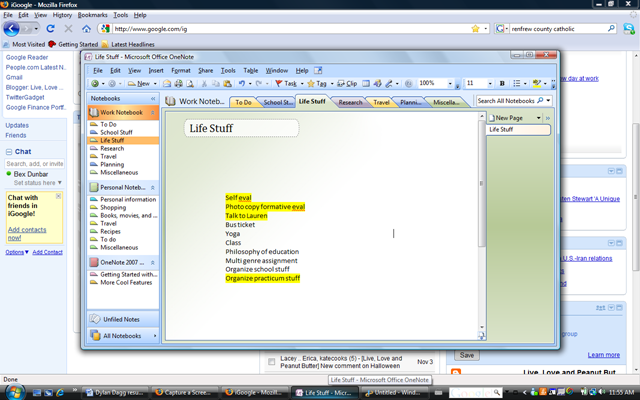Open the New page dropdown arrow in toolbar
The image size is (640, 400).
pyautogui.click(x=155, y=83)
